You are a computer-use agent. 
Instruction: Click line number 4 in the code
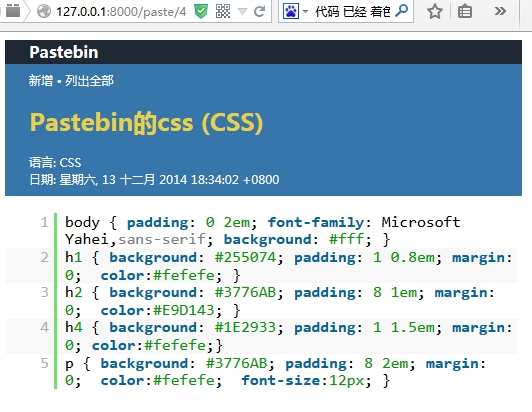point(44,327)
